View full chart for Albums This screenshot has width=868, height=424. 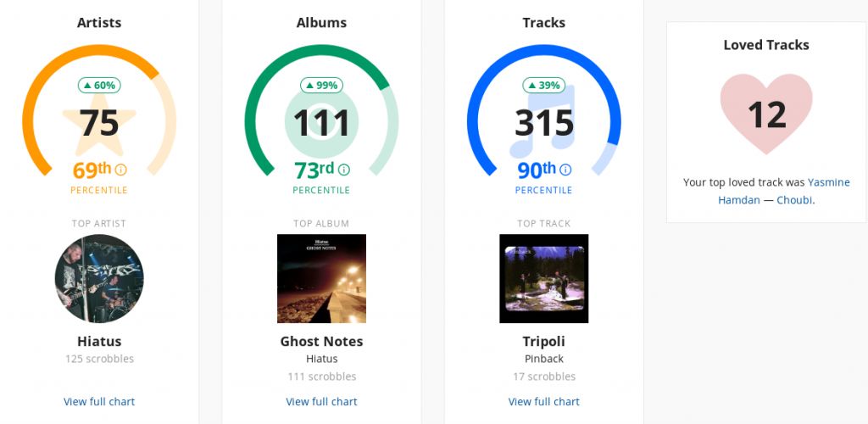(x=321, y=401)
